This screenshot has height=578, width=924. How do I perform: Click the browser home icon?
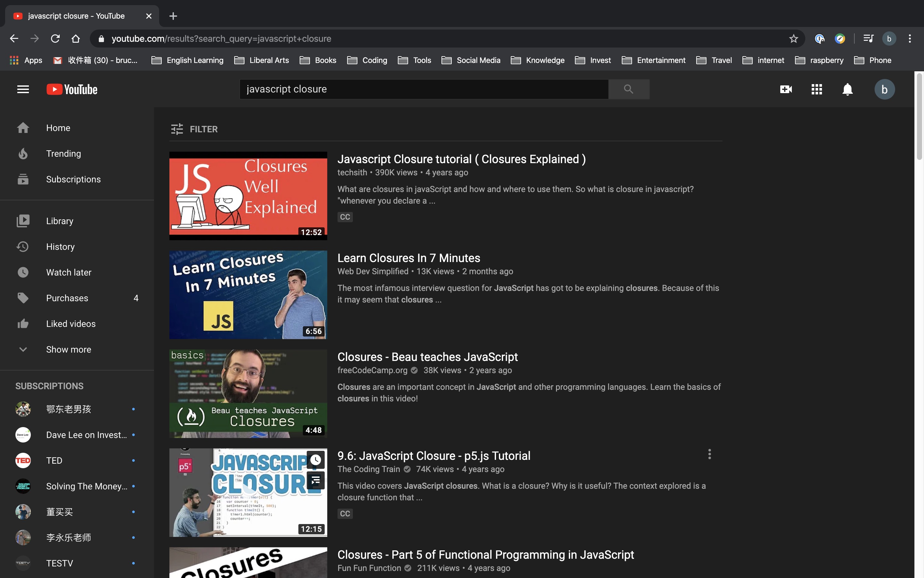pos(76,39)
